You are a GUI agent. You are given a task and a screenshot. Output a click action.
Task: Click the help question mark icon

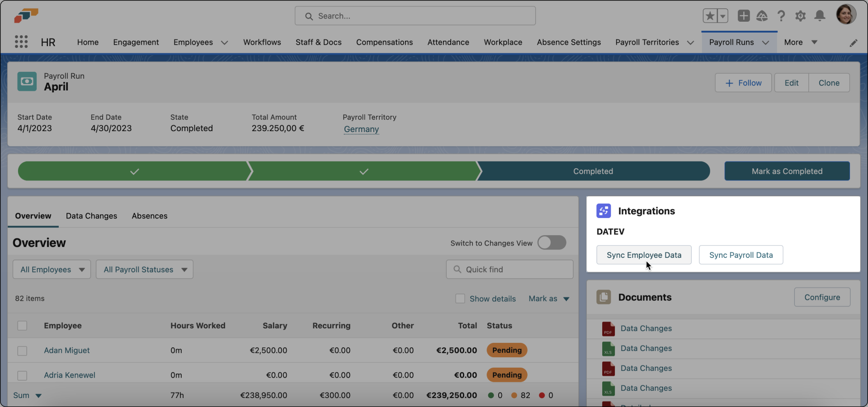pyautogui.click(x=781, y=15)
